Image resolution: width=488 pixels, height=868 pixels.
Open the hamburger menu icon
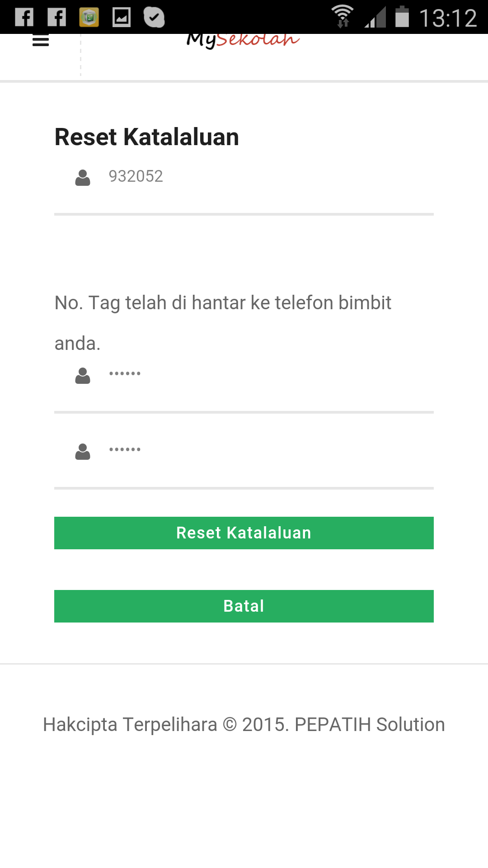(x=41, y=40)
